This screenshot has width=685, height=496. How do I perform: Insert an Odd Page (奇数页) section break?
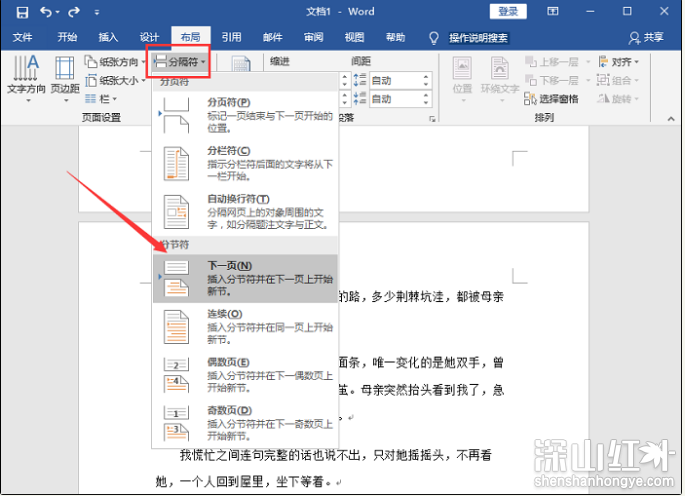(176, 422)
